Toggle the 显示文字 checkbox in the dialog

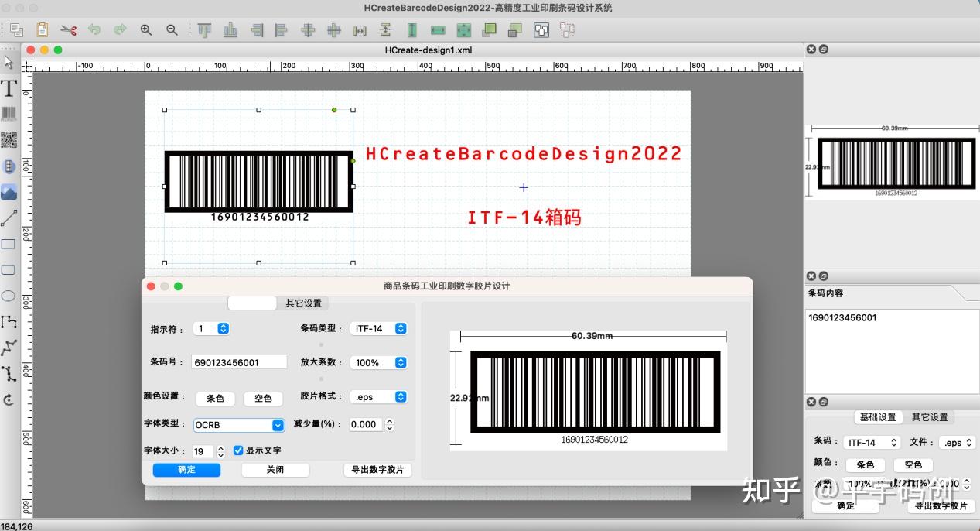(239, 450)
